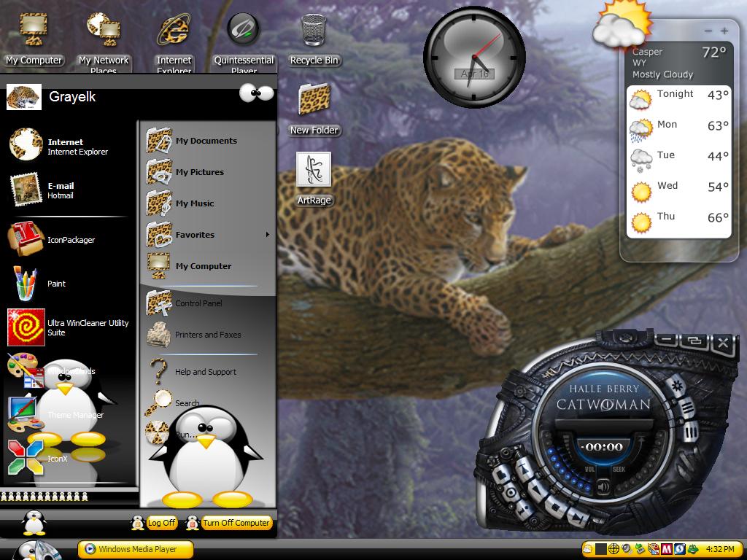This screenshot has width=747, height=560.
Task: Click the Log Off button
Action: [x=161, y=522]
